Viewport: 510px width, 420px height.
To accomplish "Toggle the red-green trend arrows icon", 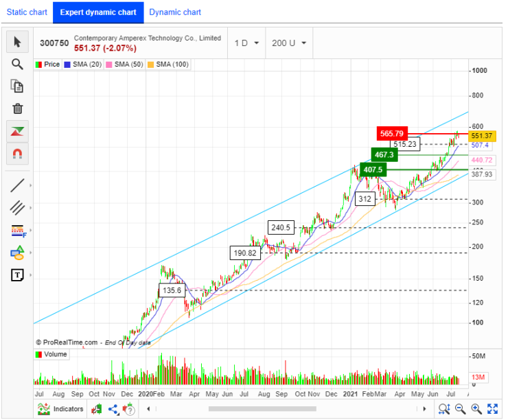I will coord(18,131).
